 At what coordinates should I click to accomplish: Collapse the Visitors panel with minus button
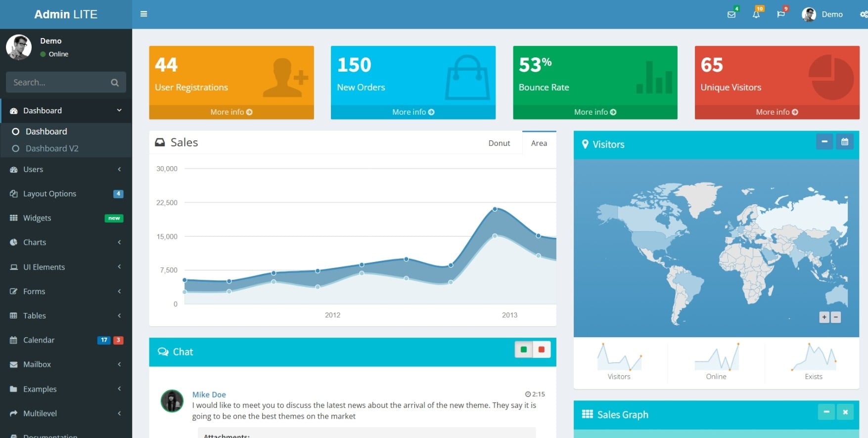point(824,142)
